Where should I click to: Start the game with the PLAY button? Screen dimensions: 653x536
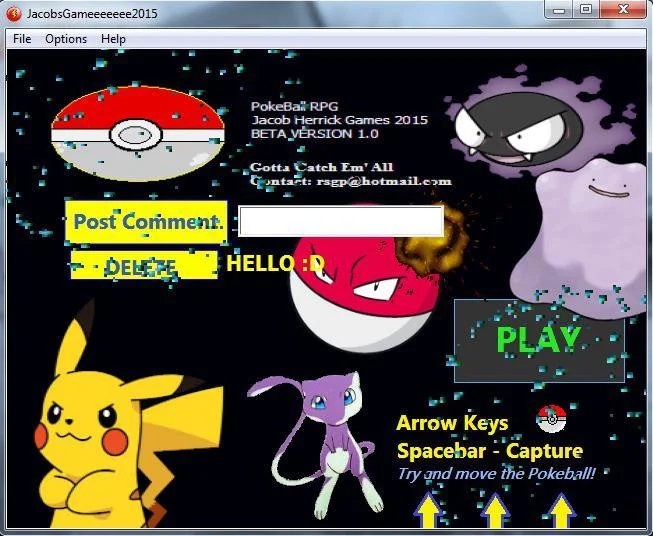(x=539, y=340)
